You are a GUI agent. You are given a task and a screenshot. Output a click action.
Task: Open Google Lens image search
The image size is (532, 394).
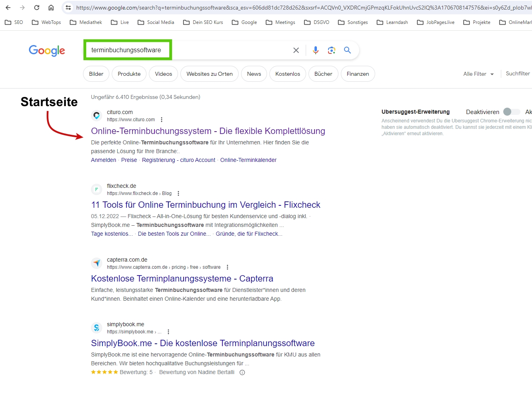[331, 50]
